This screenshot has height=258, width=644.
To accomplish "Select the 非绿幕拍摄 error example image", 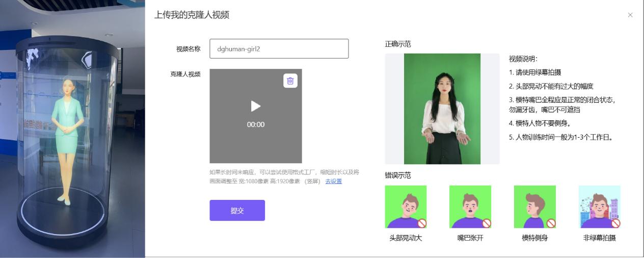I will point(599,207).
